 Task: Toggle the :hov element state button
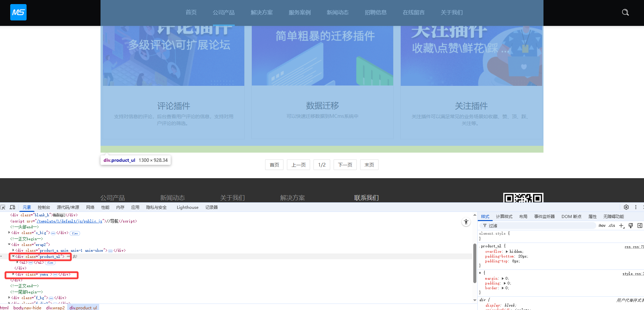602,226
